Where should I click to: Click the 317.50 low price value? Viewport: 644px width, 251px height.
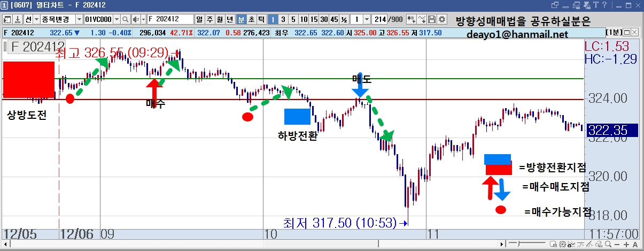[x=430, y=33]
